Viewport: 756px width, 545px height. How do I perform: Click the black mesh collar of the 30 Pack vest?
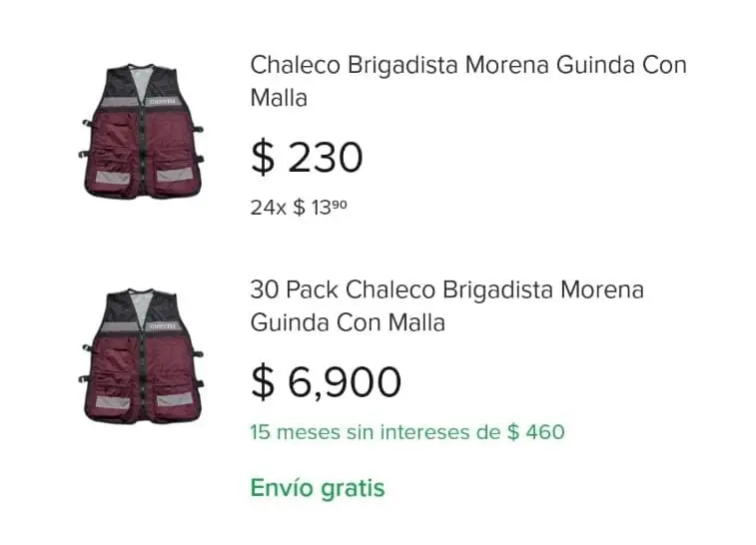pyautogui.click(x=142, y=302)
